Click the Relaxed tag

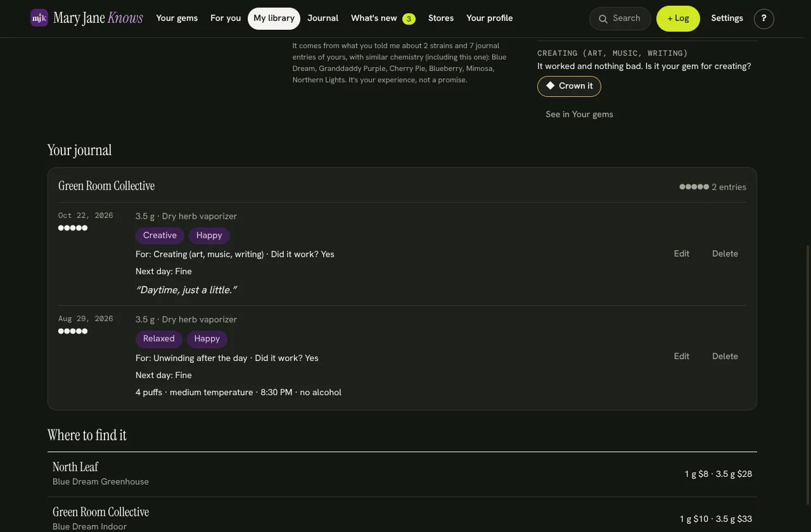(x=159, y=339)
